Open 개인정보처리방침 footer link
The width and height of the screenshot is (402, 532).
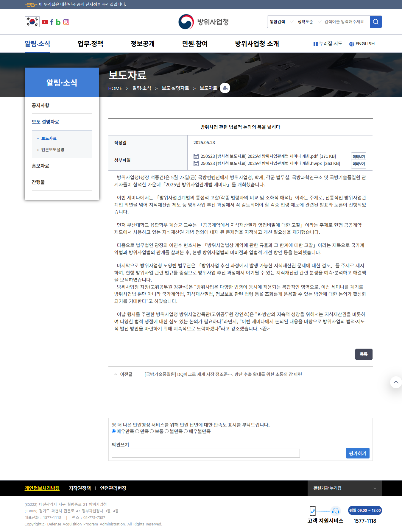pyautogui.click(x=42, y=488)
